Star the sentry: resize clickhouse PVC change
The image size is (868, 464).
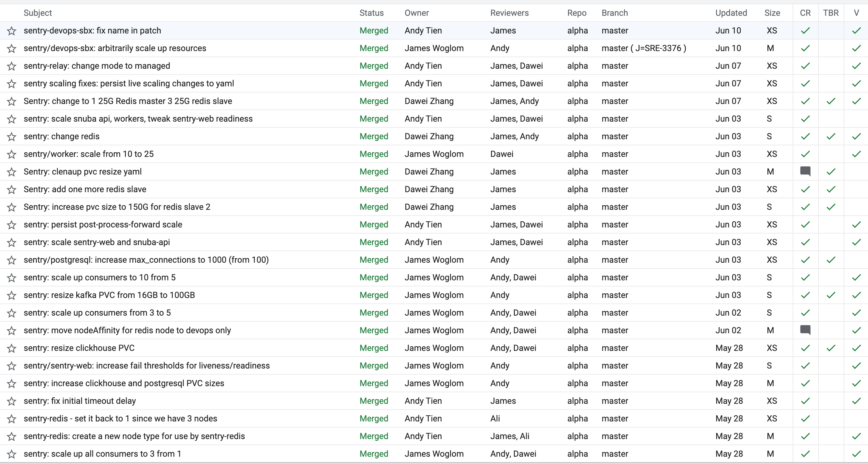[11, 348]
